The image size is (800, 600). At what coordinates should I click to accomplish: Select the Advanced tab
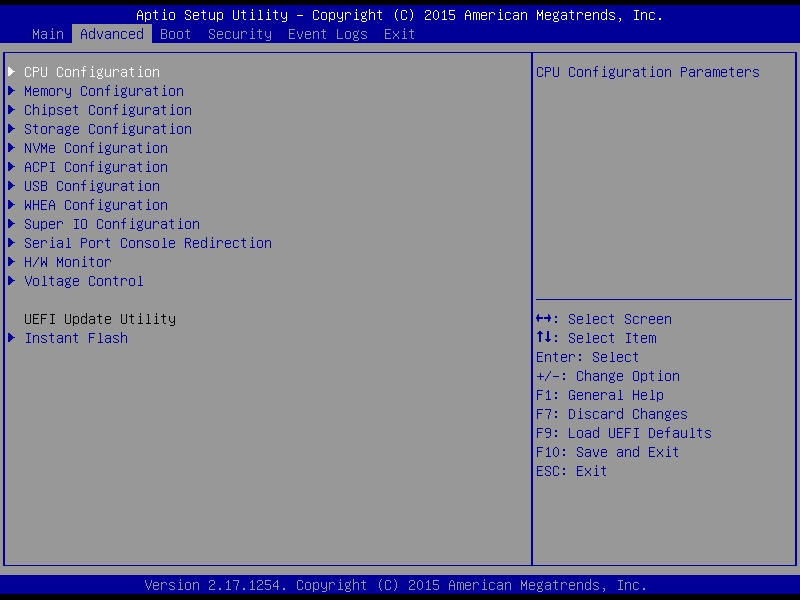click(x=112, y=34)
